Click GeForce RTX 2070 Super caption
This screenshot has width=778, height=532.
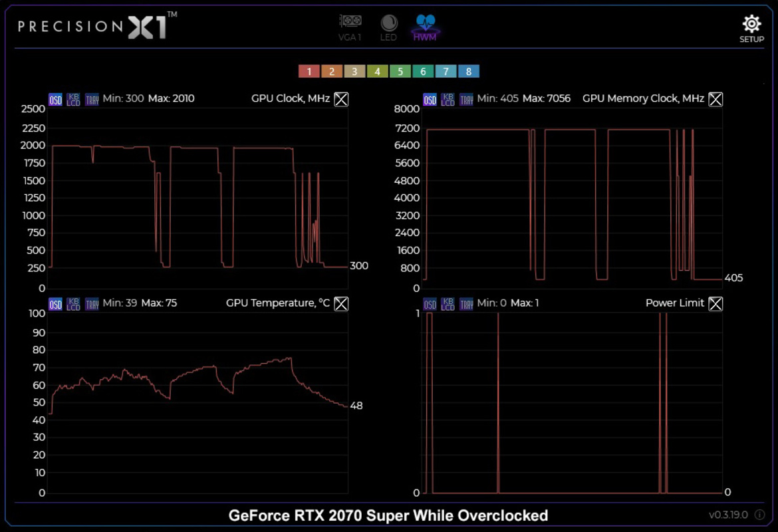click(x=388, y=515)
